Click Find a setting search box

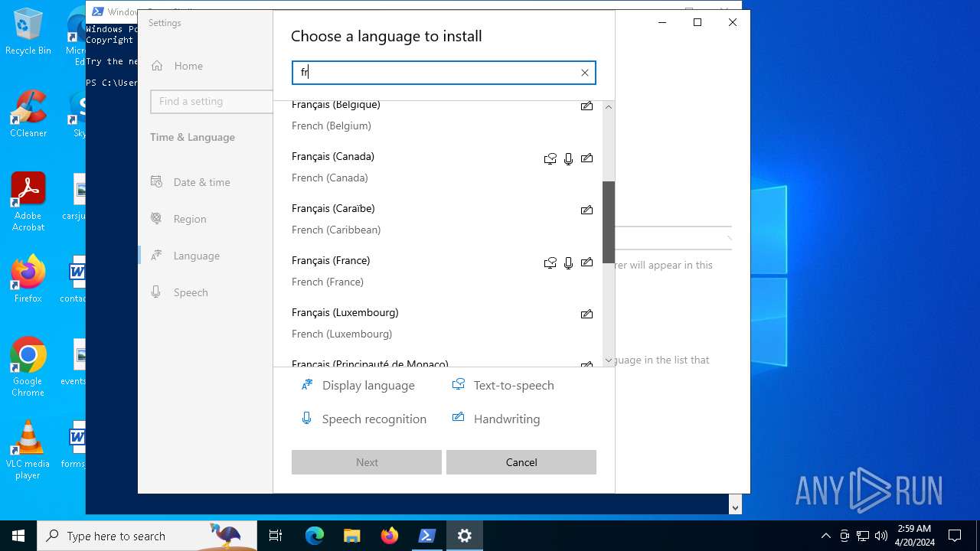point(211,101)
